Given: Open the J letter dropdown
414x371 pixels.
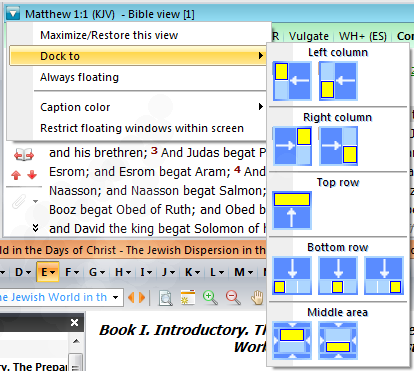Looking at the screenshot, I should pyautogui.click(x=169, y=272).
